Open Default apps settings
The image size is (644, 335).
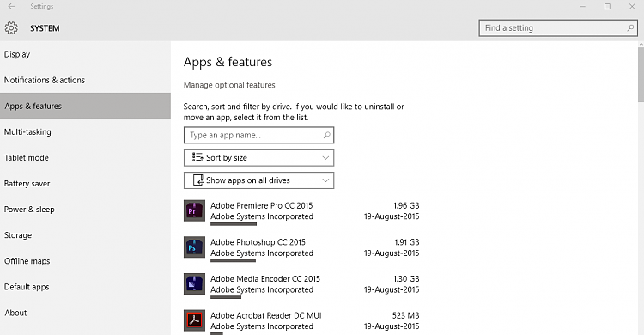85,287
